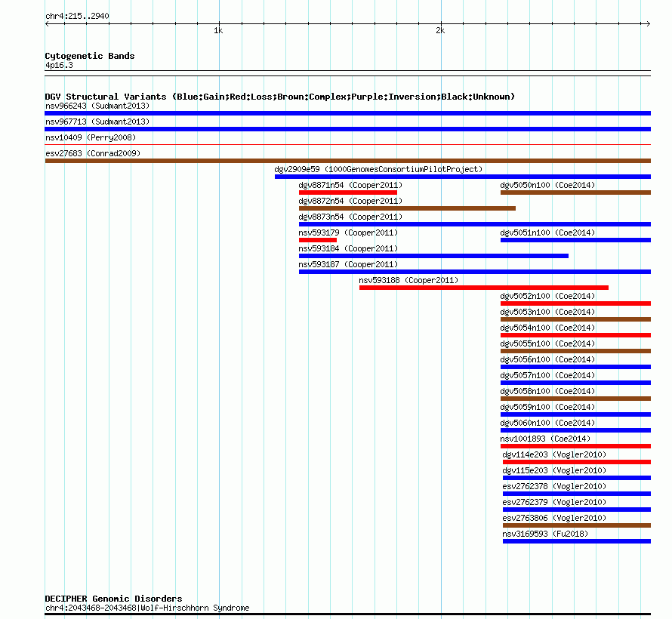Screen dimensions: 672x619
Task: Click the dgv8871n54 (Cooper2011) label
Action: point(350,185)
